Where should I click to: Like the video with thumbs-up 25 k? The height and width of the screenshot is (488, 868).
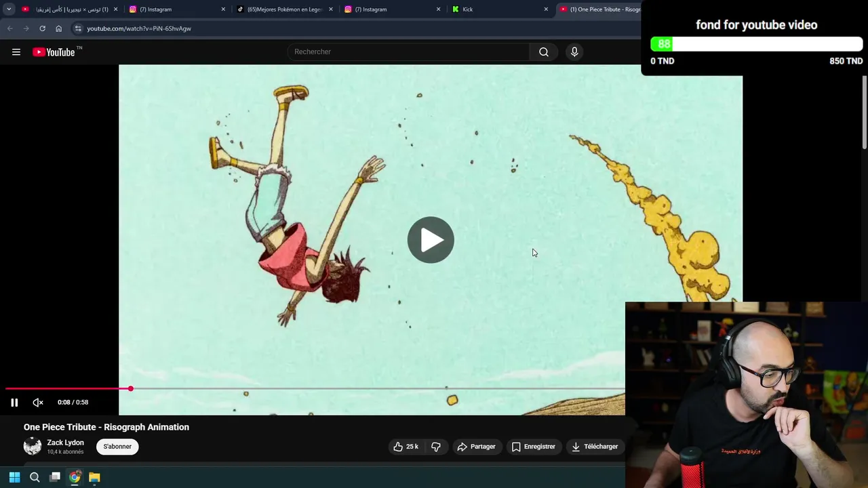[x=406, y=447]
